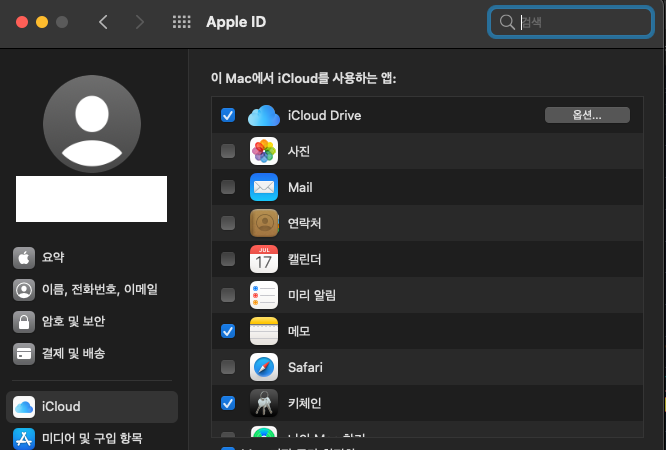Click the Mail label
666x450 pixels.
pos(300,187)
